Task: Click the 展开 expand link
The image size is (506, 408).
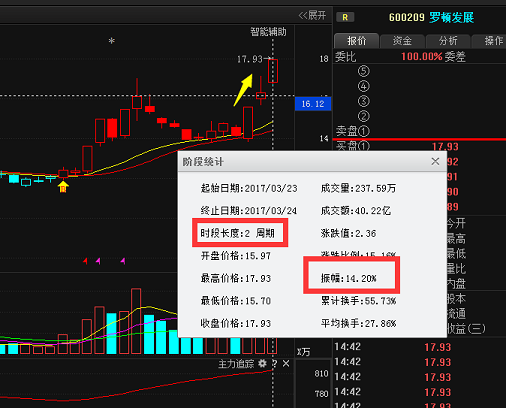Action: 312,15
